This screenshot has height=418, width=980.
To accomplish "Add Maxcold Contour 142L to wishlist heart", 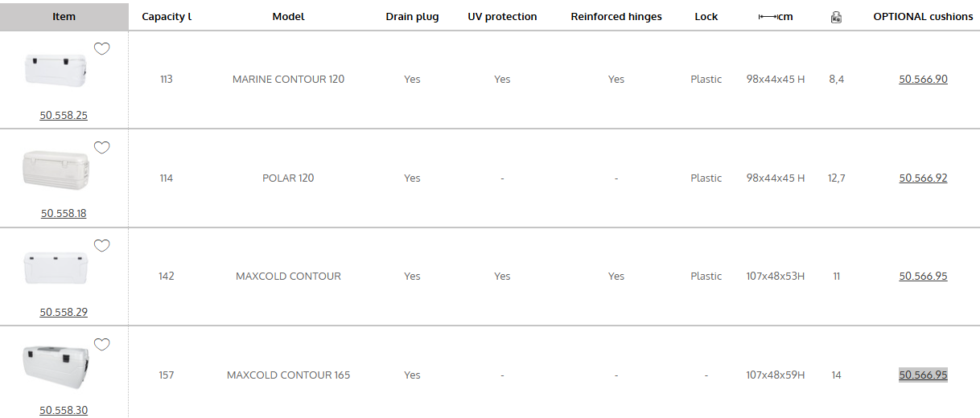I will point(102,246).
